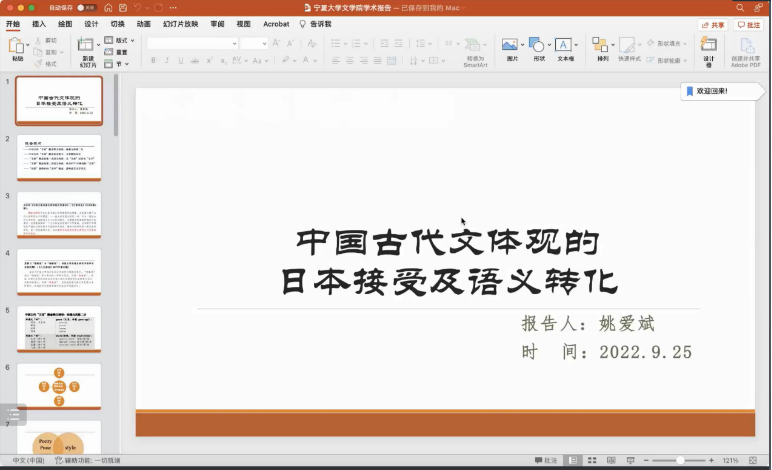This screenshot has width=772, height=470.
Task: Expand the font size dropdown
Action: tap(263, 44)
